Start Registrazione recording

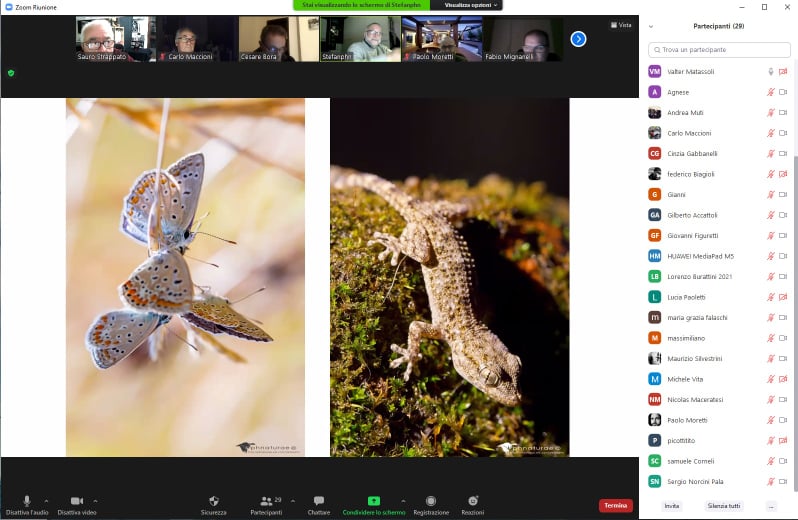click(431, 500)
